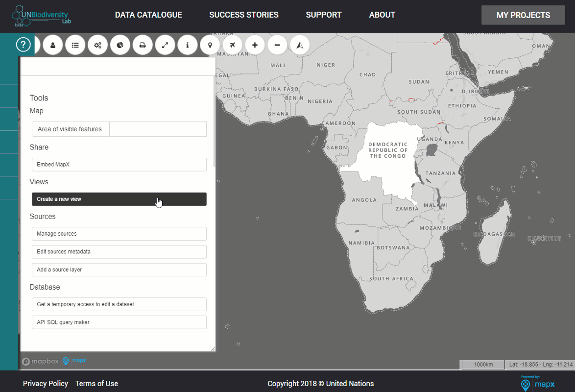Zoom in with the plus icon
The height and width of the screenshot is (392, 575).
(x=255, y=45)
